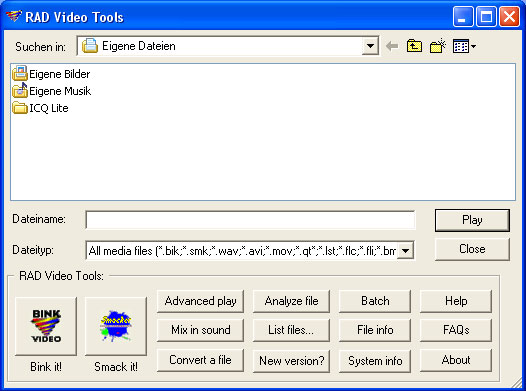Image resolution: width=526 pixels, height=391 pixels.
Task: Check for New version?
Action: (x=291, y=361)
